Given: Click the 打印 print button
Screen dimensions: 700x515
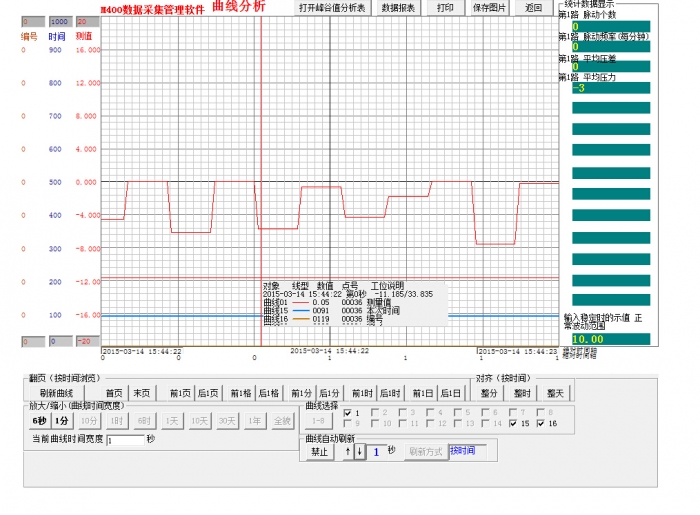Looking at the screenshot, I should pyautogui.click(x=445, y=7).
